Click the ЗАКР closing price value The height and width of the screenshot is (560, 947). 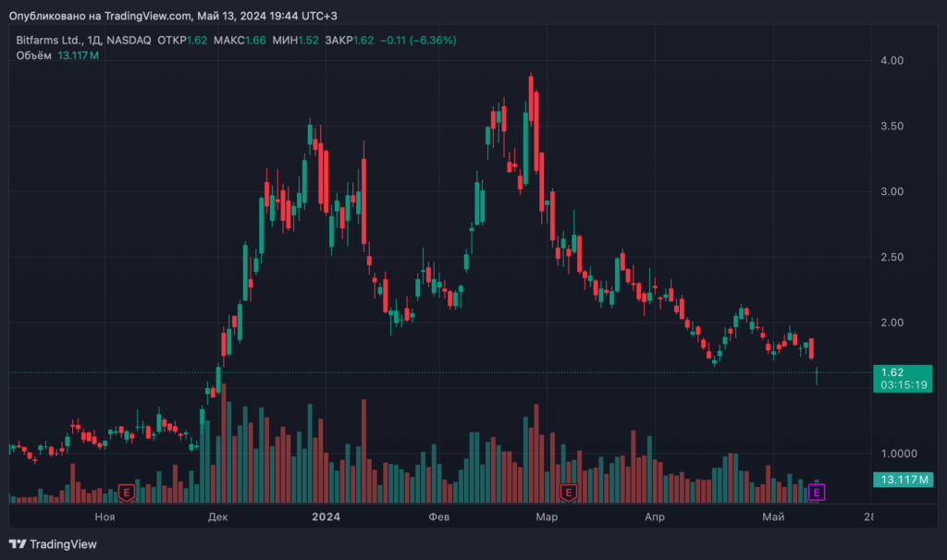(363, 41)
